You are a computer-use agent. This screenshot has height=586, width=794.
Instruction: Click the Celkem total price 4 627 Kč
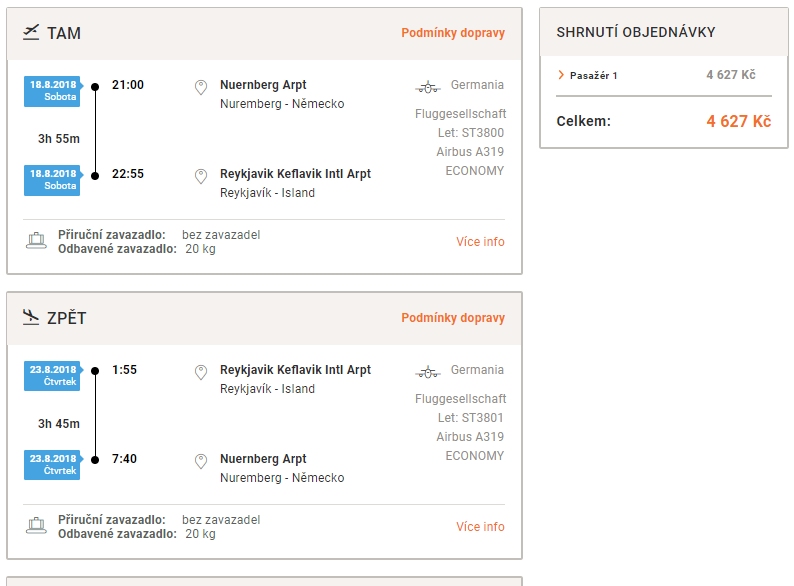739,122
